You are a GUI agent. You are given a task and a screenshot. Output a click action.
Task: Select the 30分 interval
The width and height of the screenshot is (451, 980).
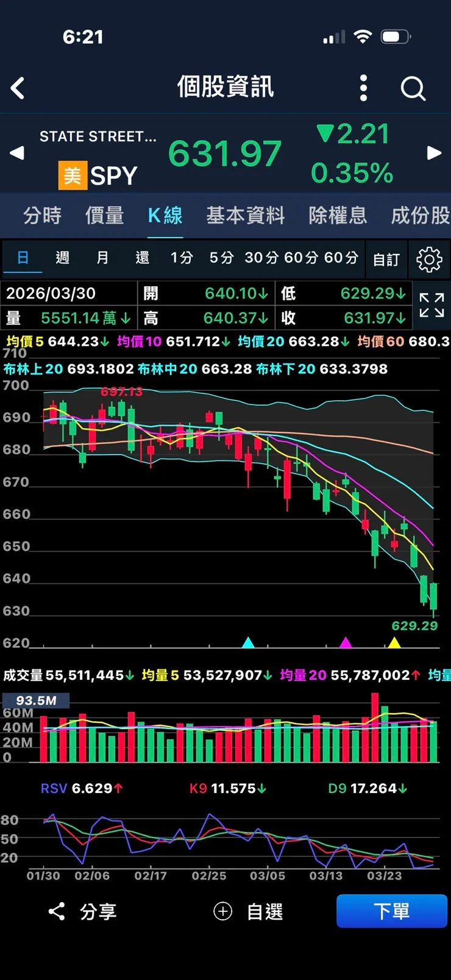pyautogui.click(x=262, y=258)
